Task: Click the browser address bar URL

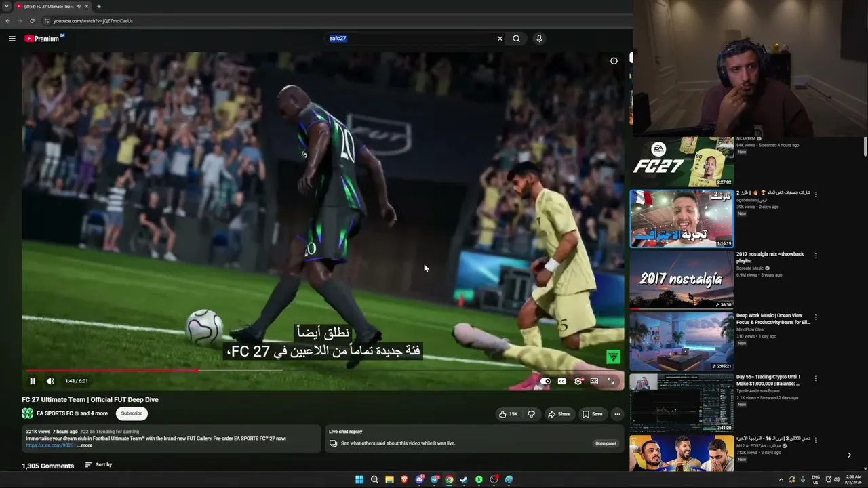Action: pyautogui.click(x=93, y=21)
